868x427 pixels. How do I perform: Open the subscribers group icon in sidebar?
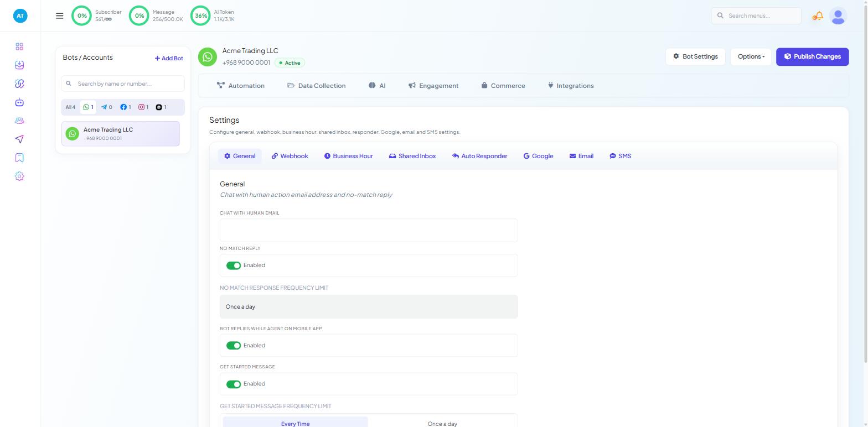point(19,121)
